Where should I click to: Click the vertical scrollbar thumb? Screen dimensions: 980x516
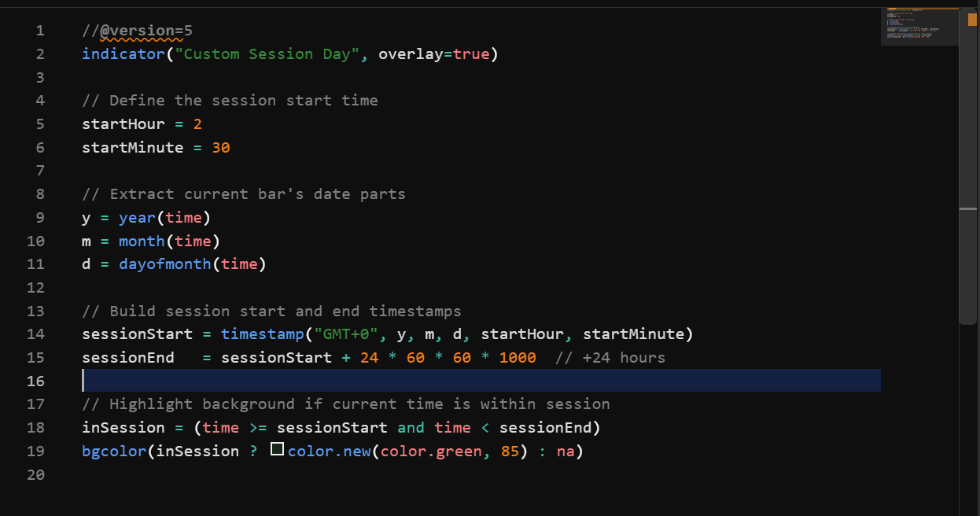[967, 165]
